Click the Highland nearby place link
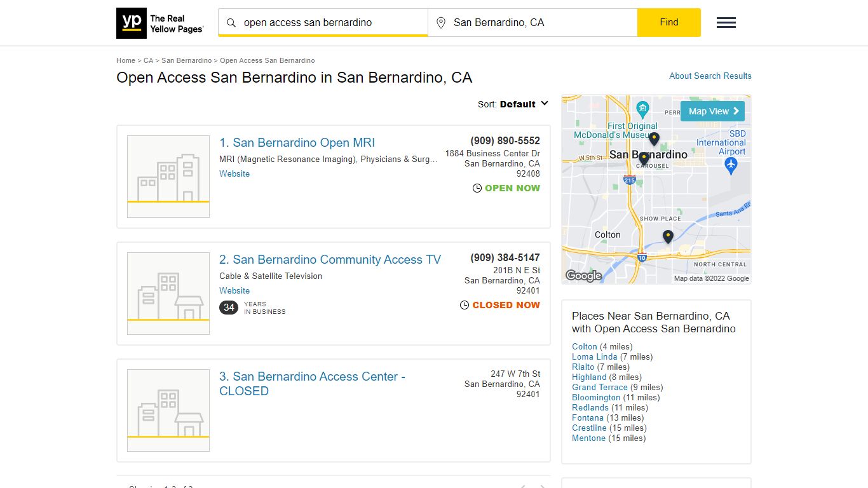The width and height of the screenshot is (868, 488). [589, 377]
